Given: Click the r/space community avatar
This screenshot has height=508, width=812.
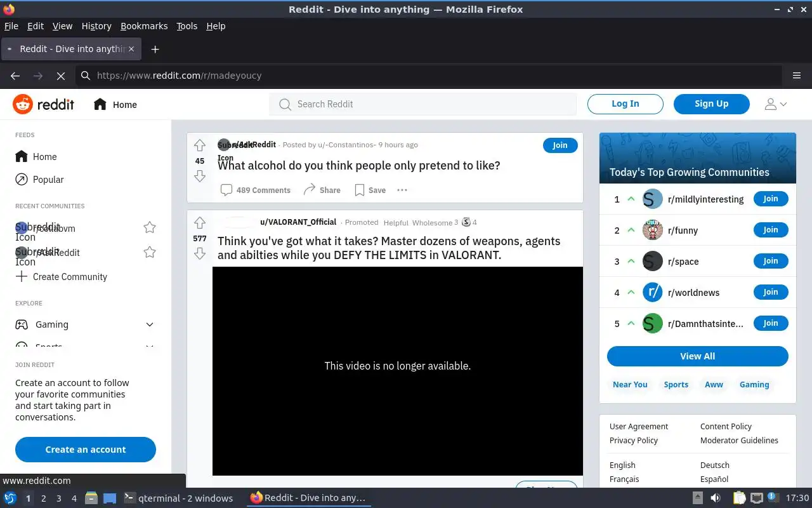Looking at the screenshot, I should point(653,261).
